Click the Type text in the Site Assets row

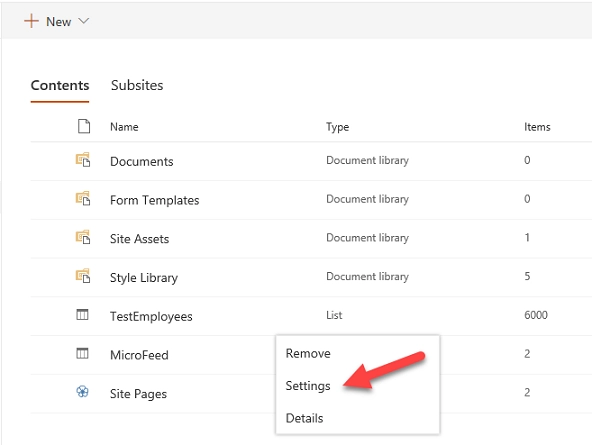pos(367,238)
